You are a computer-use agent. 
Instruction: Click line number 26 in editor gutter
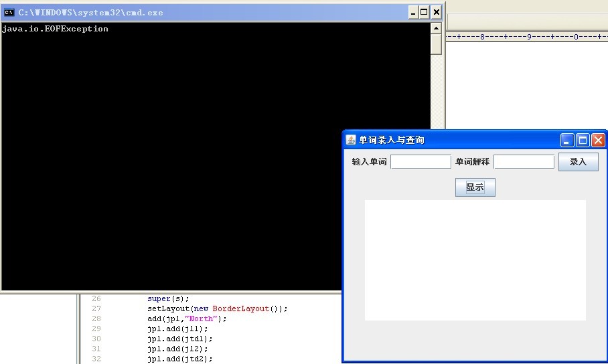click(96, 299)
